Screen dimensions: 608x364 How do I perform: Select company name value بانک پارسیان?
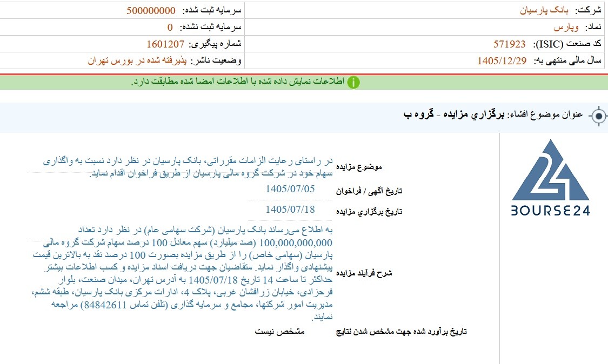point(544,10)
